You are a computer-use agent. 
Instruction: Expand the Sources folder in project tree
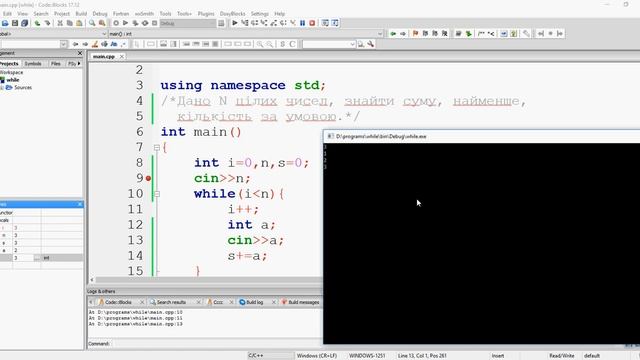2,87
